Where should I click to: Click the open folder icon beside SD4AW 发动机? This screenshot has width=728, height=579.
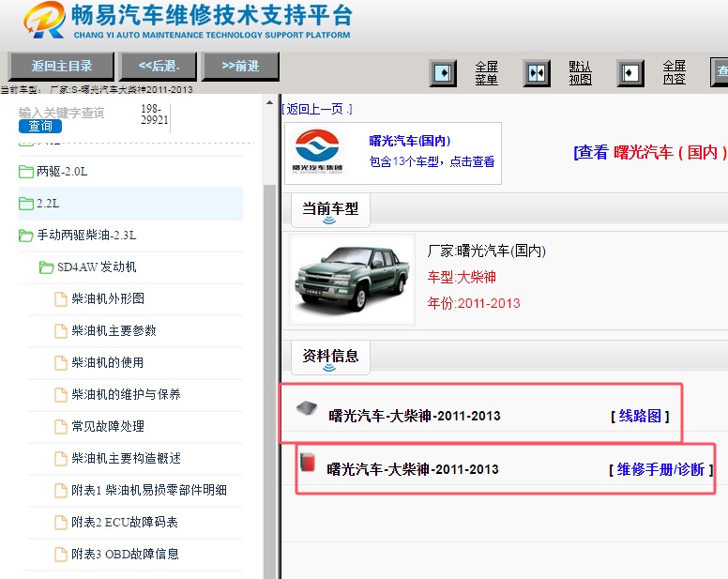point(46,267)
